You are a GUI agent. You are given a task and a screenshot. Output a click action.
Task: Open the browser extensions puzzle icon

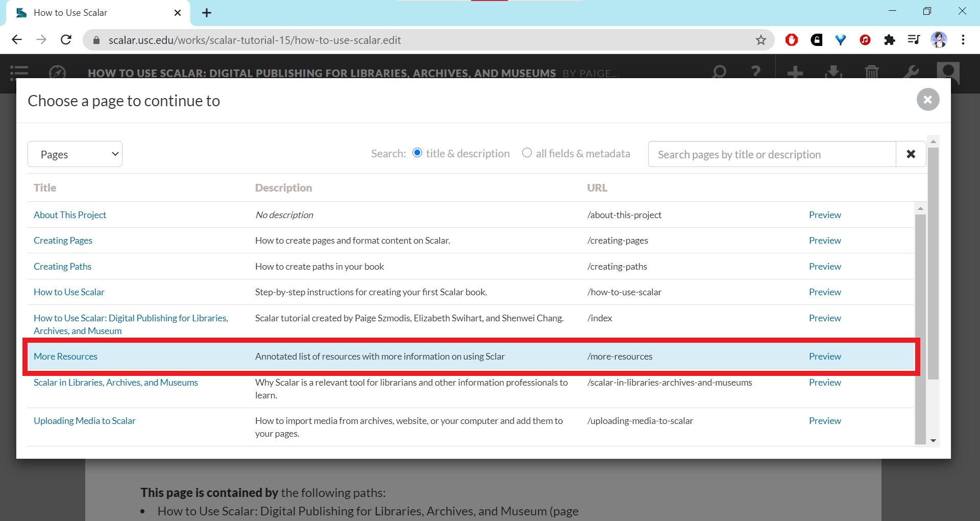pyautogui.click(x=889, y=40)
